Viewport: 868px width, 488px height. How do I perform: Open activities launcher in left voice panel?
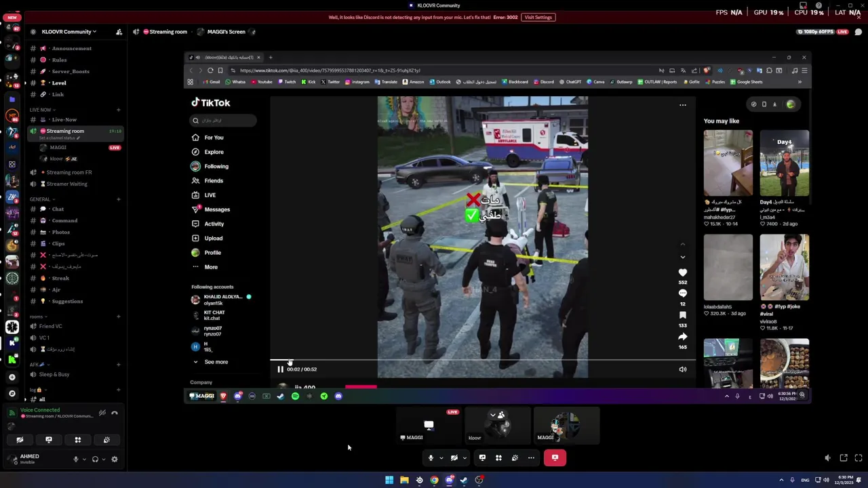pyautogui.click(x=77, y=440)
